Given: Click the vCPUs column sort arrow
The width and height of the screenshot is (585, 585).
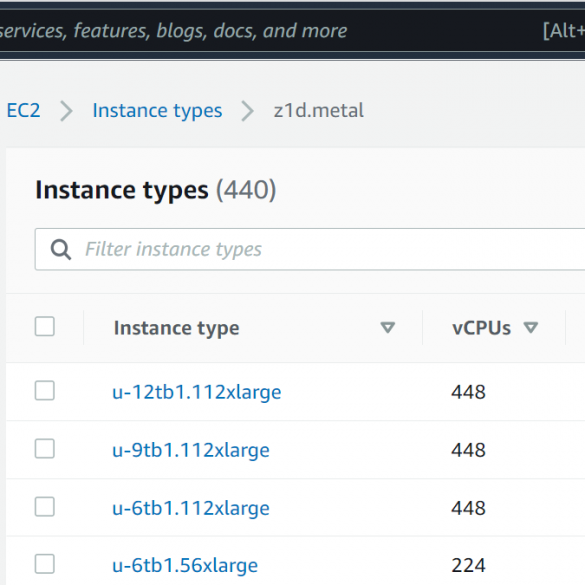Looking at the screenshot, I should 531,328.
